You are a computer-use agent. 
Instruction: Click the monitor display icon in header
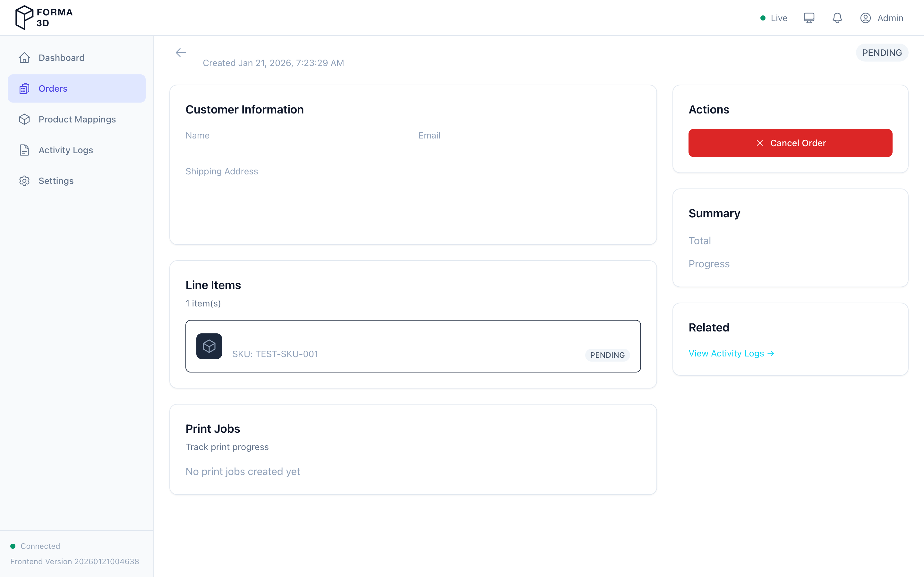(x=809, y=18)
